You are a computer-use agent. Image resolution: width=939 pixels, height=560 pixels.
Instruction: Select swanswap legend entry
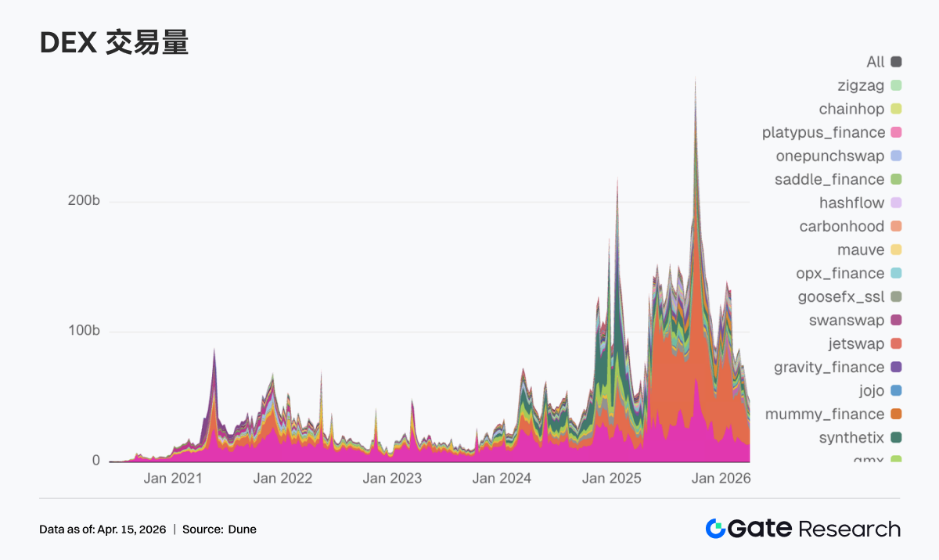(x=846, y=321)
